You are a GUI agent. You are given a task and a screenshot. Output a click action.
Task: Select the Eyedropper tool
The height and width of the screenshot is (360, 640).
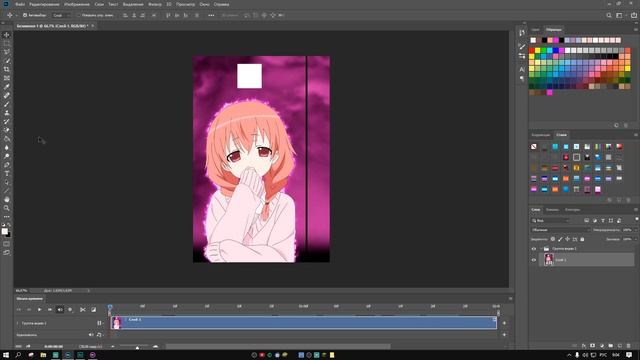(x=7, y=87)
